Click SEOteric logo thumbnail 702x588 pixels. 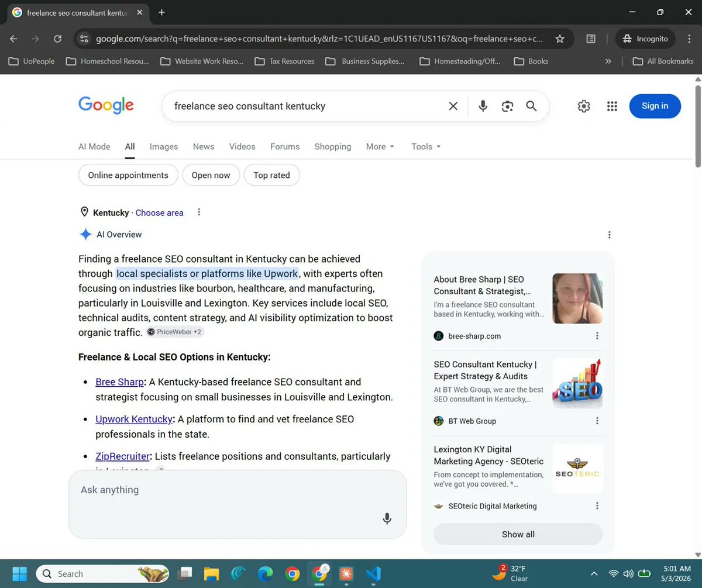577,469
